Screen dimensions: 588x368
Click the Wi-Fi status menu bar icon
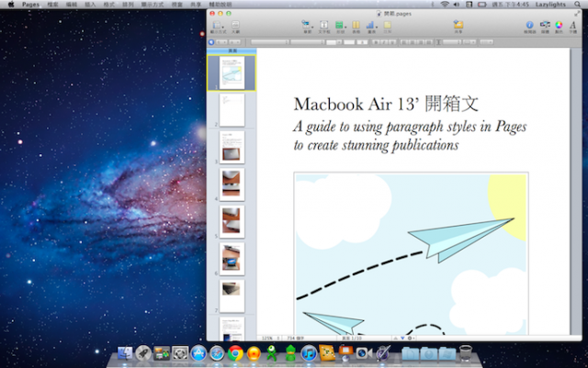pyautogui.click(x=445, y=4)
